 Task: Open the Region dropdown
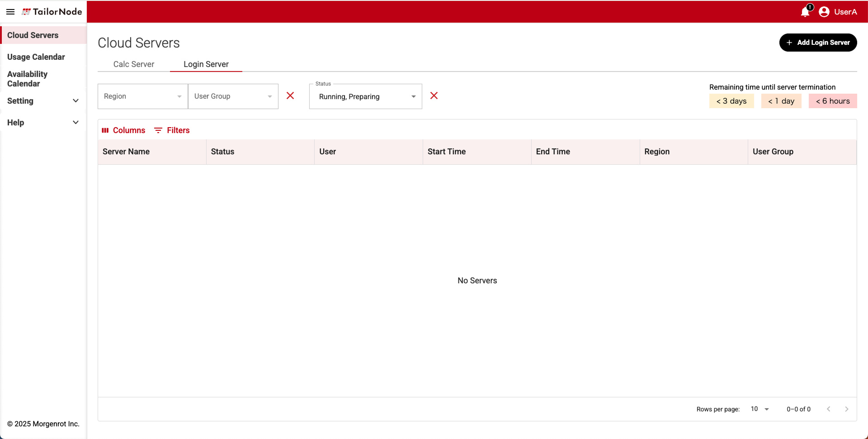pyautogui.click(x=143, y=96)
